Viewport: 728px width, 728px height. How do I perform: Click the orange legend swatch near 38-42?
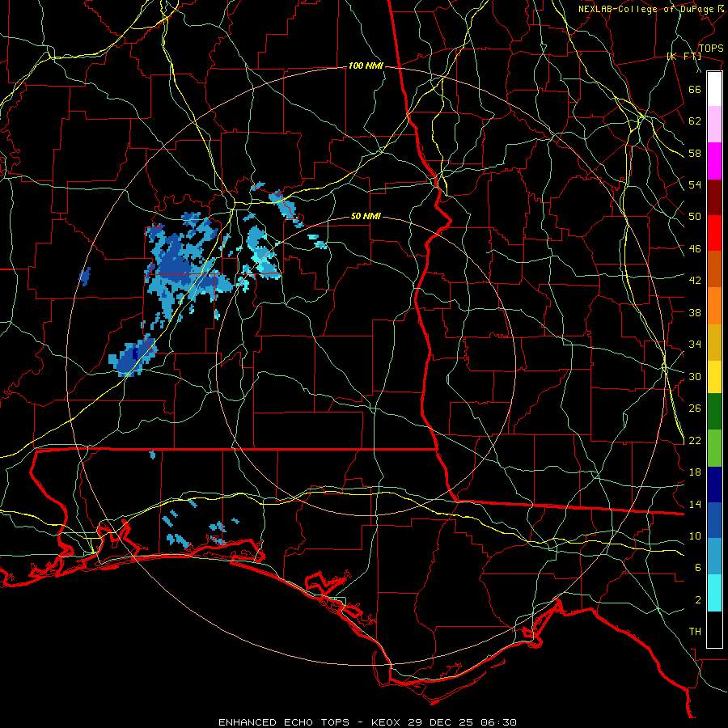pyautogui.click(x=714, y=306)
